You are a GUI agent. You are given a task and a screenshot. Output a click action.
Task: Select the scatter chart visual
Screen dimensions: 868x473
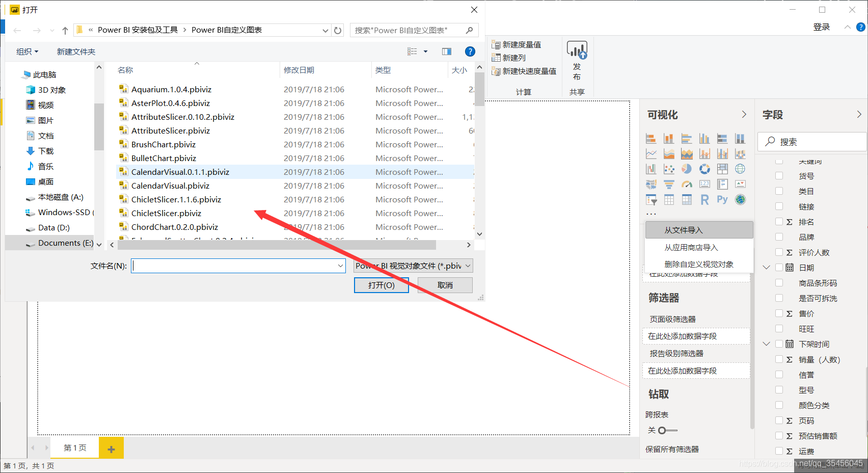(669, 169)
